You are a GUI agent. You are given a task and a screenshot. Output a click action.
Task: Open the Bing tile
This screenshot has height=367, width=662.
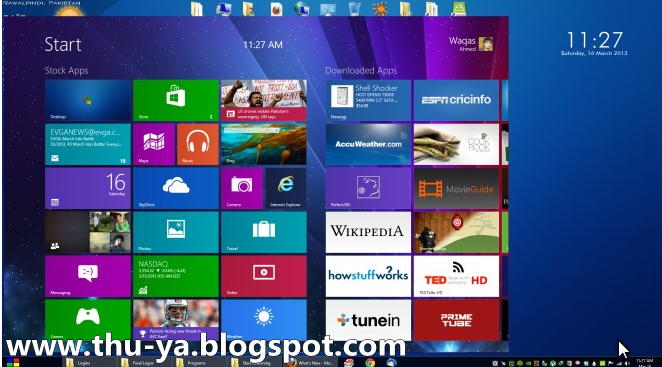click(263, 144)
